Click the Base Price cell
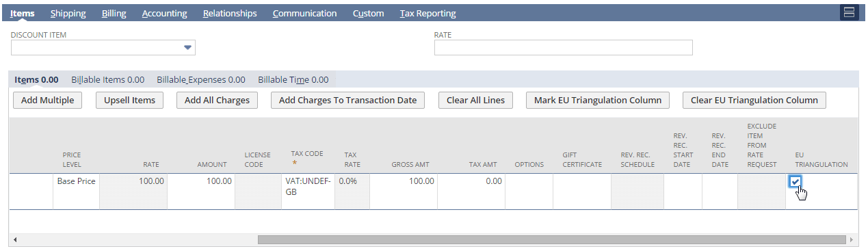 (x=77, y=191)
